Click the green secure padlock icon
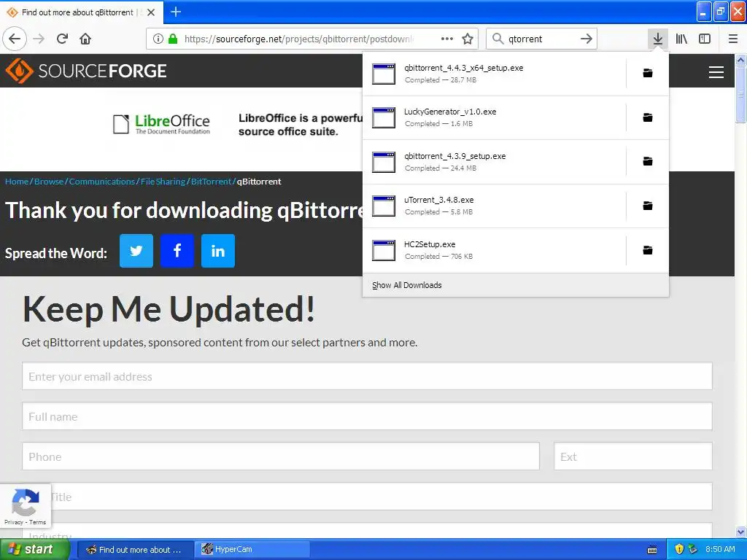 click(x=174, y=39)
